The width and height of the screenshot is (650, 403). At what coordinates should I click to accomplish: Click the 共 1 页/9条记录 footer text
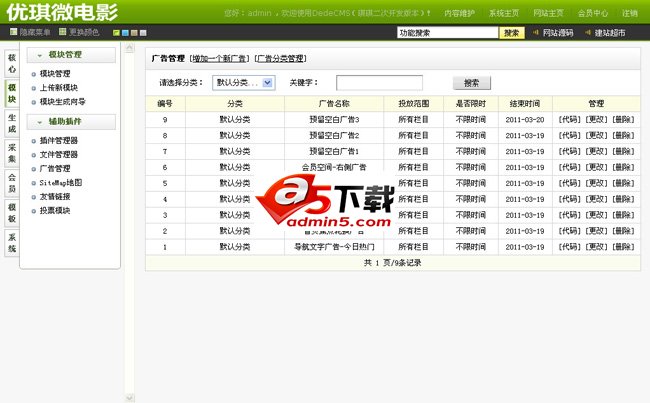click(393, 262)
